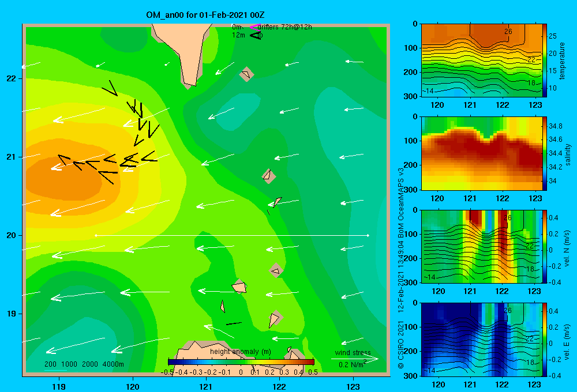Click the -0.5 value on height anomaly scale
The image size is (577, 392).
tap(167, 372)
